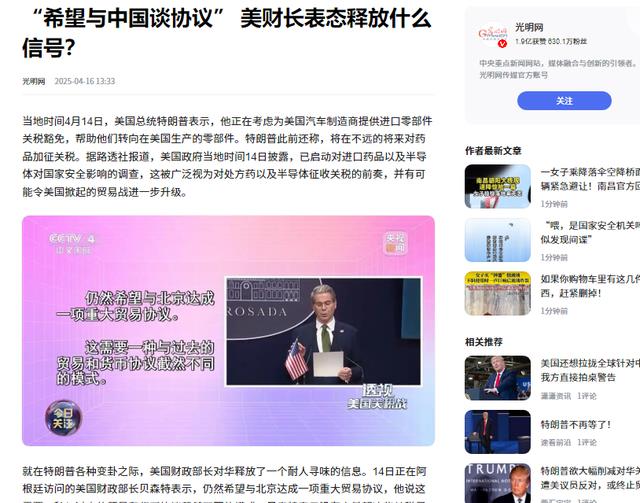Click the 今日关注 round logo in image
This screenshot has height=503, width=640.
63,418
